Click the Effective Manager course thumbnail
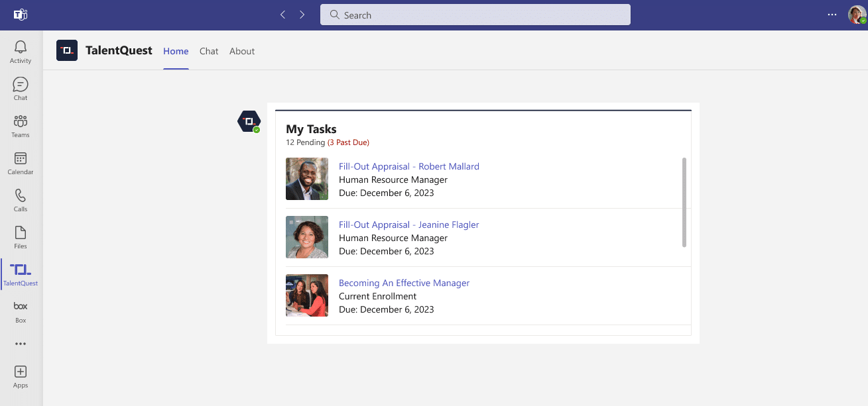This screenshot has height=406, width=868. [307, 295]
